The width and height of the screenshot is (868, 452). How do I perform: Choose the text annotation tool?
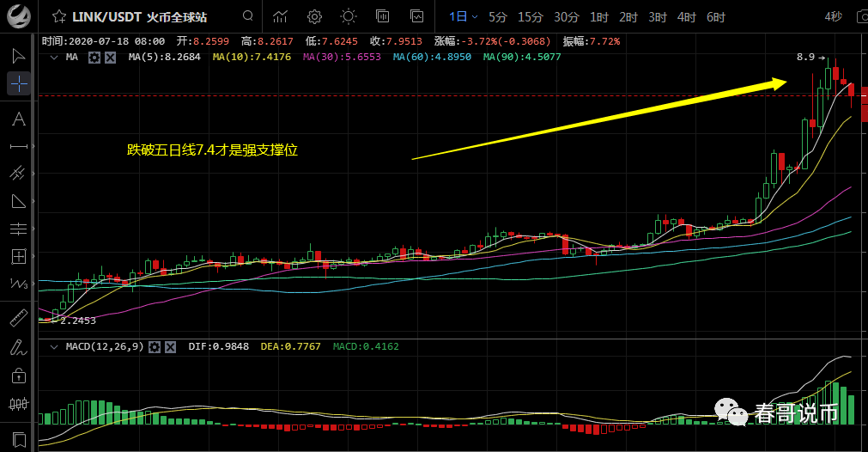pos(18,119)
